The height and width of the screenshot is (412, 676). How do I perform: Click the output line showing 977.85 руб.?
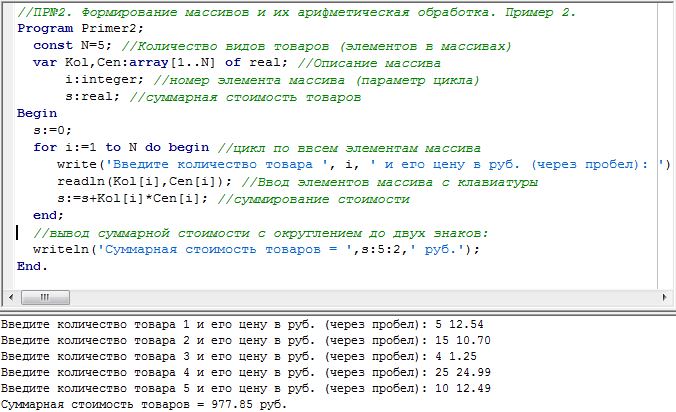(143, 405)
